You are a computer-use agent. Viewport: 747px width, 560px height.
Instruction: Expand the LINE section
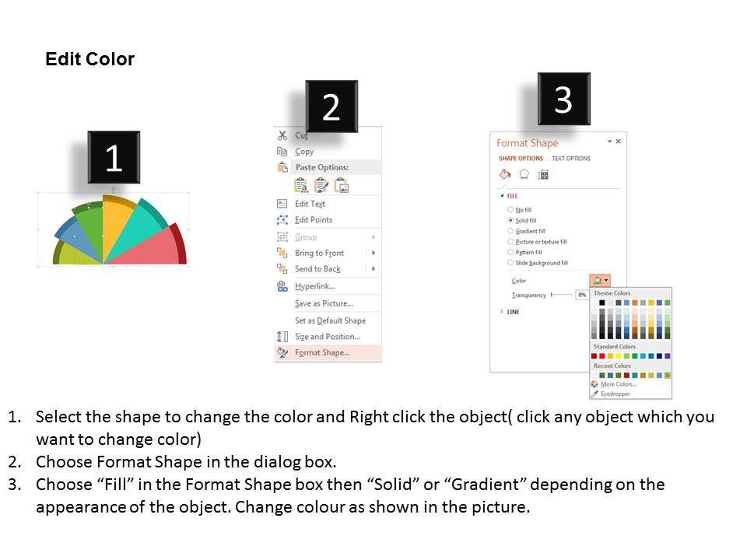click(x=501, y=312)
